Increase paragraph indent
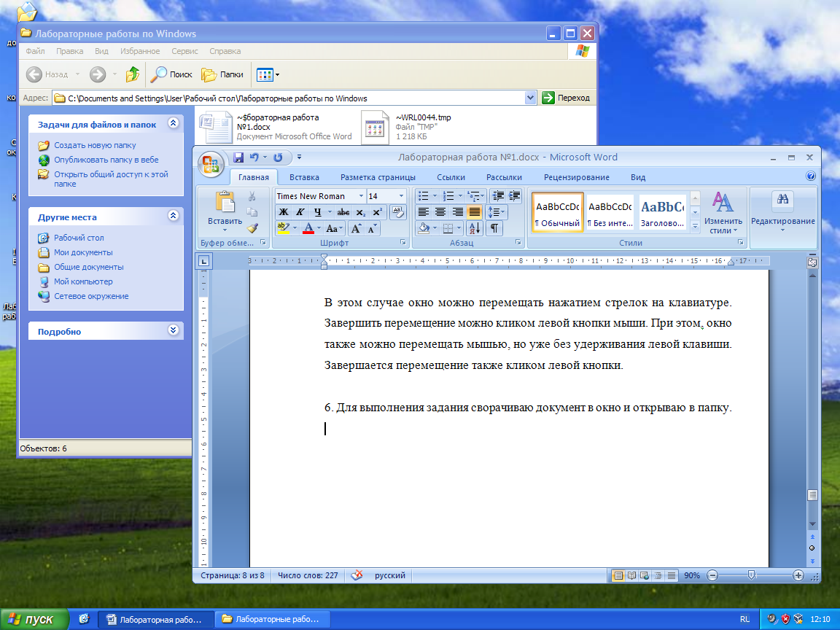The width and height of the screenshot is (840, 630). click(x=514, y=196)
